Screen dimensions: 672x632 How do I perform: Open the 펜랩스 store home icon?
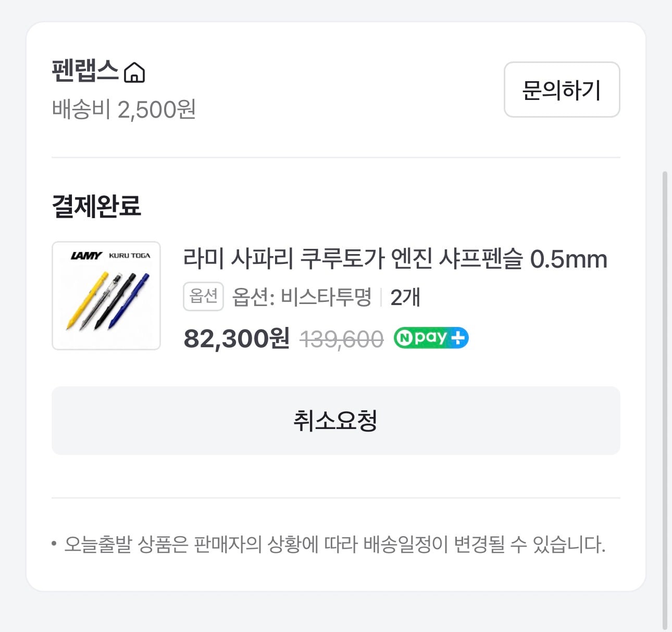(x=134, y=72)
